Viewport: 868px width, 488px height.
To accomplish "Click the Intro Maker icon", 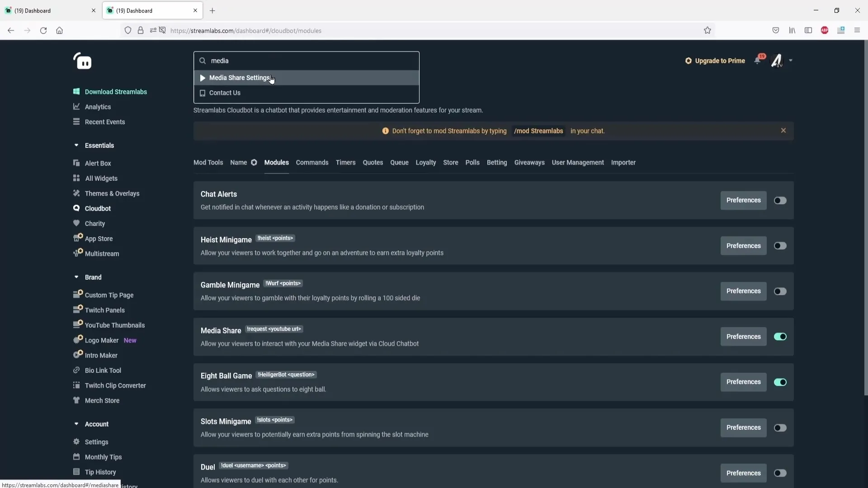I will tap(78, 354).
